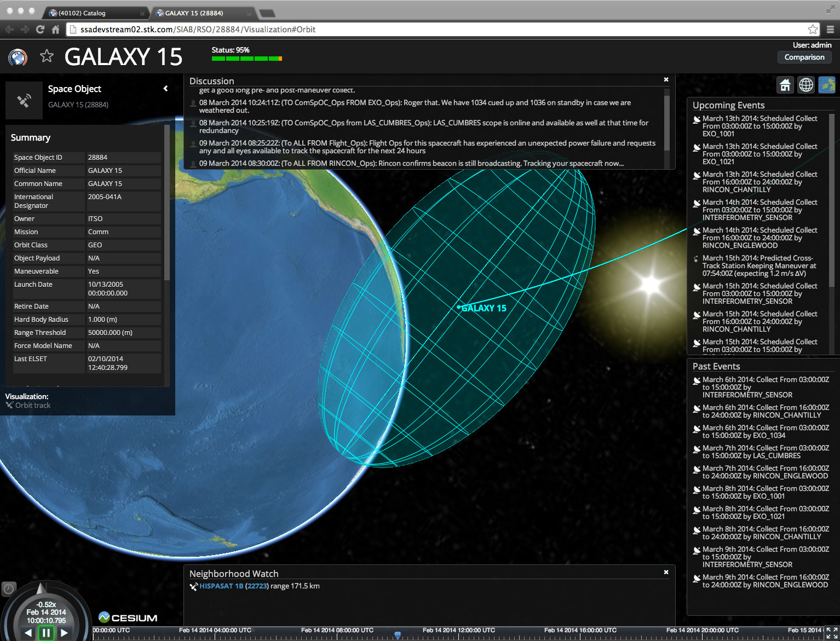Select the '2005-041A' International Designator value
Viewport: 840px width, 641px height.
click(105, 197)
